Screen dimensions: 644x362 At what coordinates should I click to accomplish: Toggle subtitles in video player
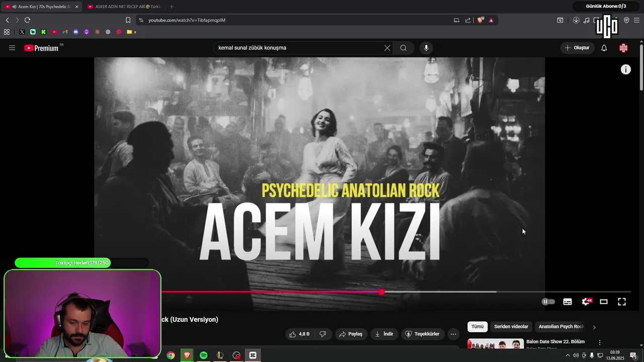pos(568,302)
